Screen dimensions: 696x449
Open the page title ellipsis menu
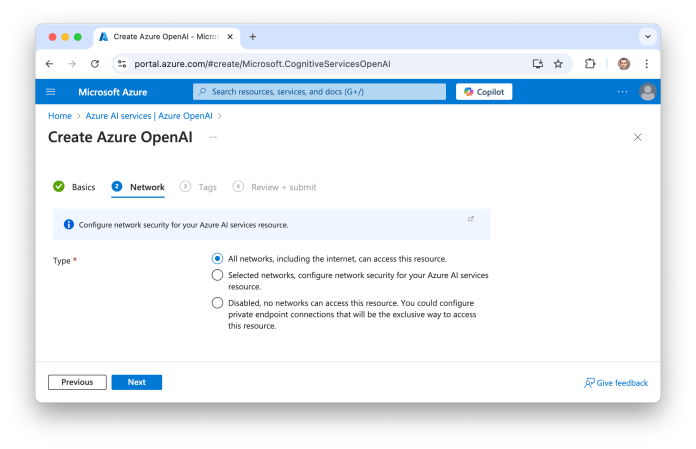point(213,137)
